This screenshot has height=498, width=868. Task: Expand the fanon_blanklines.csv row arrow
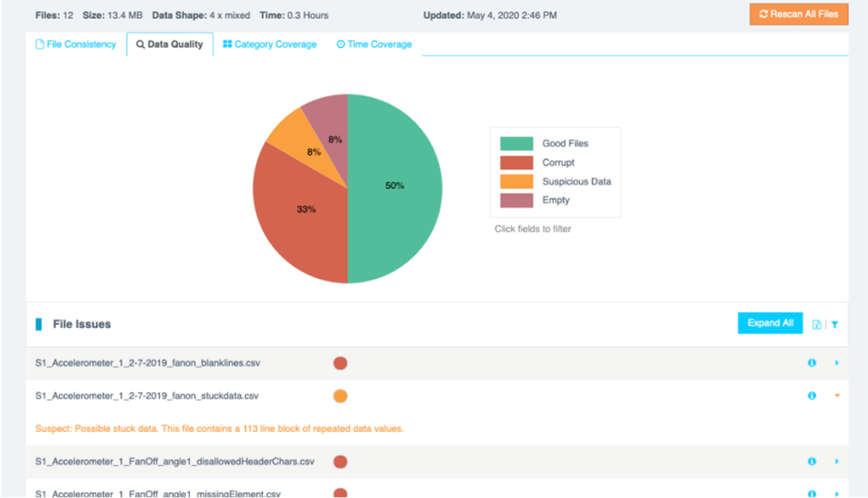coord(837,364)
